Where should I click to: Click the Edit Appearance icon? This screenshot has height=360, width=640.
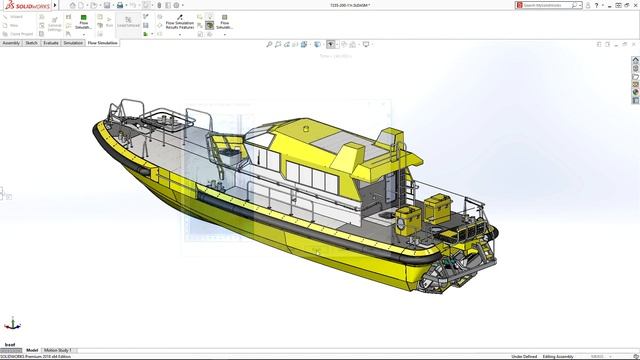tap(344, 44)
